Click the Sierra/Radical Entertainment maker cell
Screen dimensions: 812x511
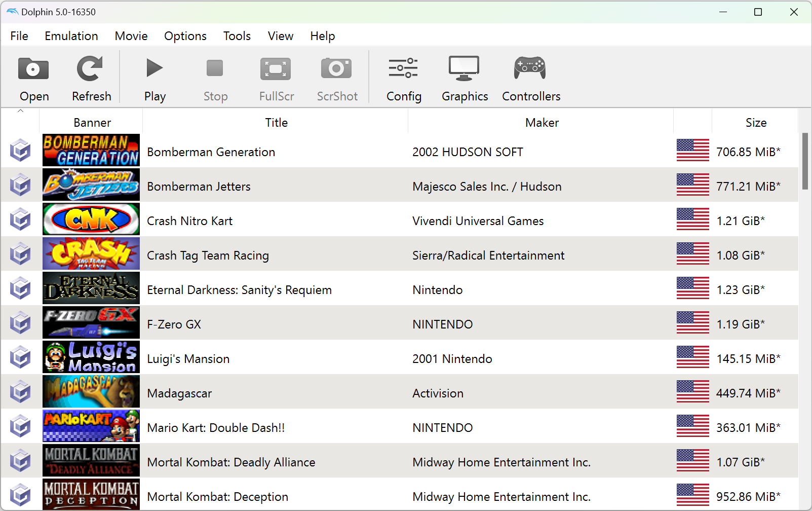[x=488, y=255]
